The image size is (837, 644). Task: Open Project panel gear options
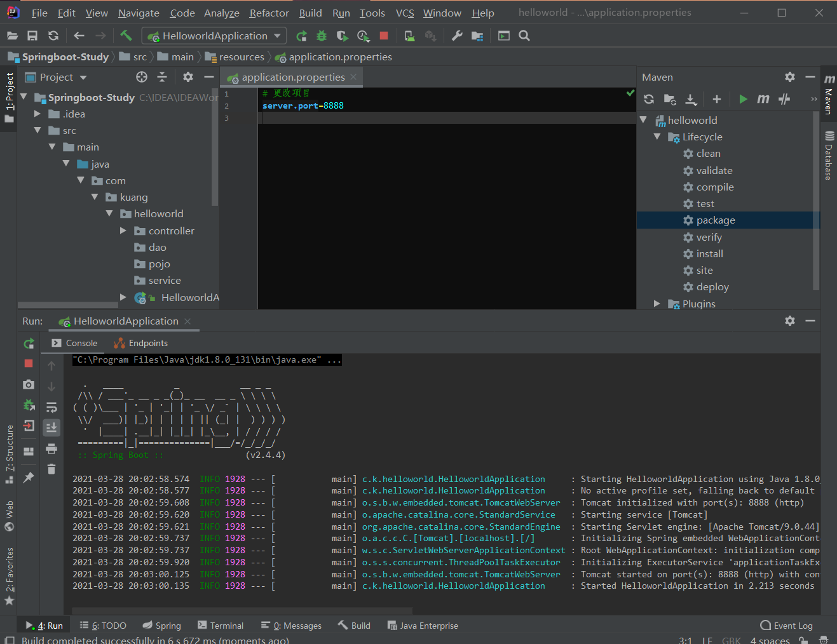click(x=188, y=77)
